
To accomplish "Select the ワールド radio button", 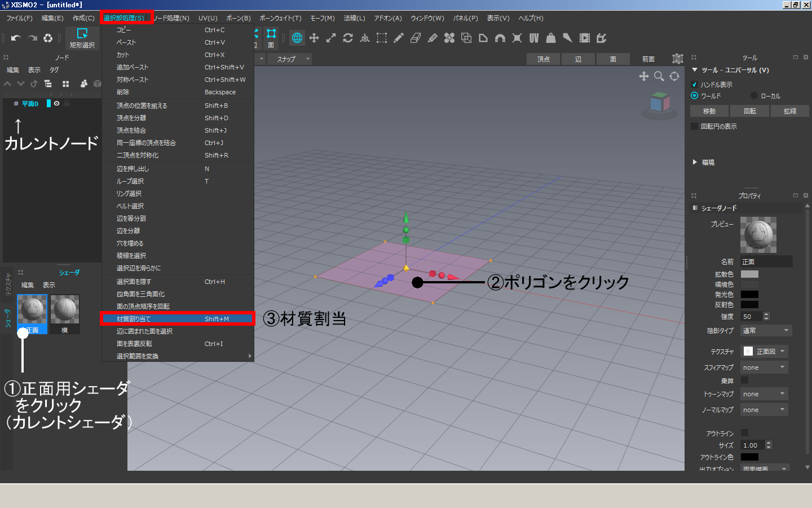I will [x=695, y=95].
